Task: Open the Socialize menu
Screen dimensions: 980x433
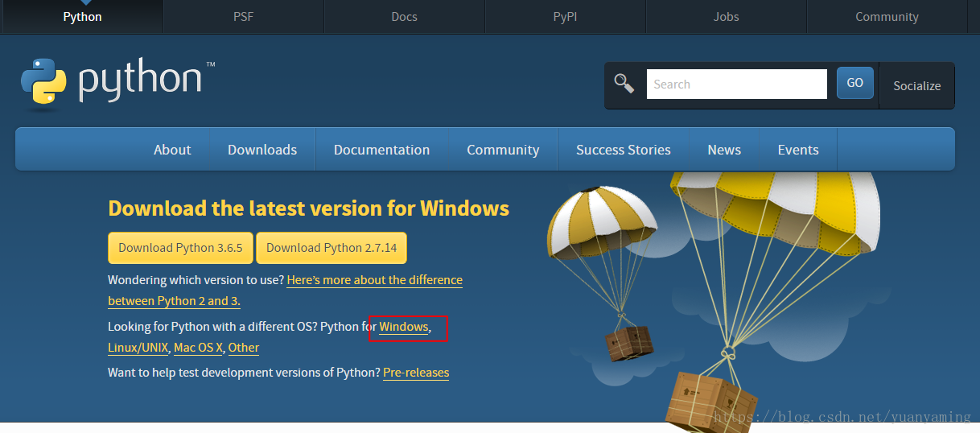Action: (x=917, y=85)
